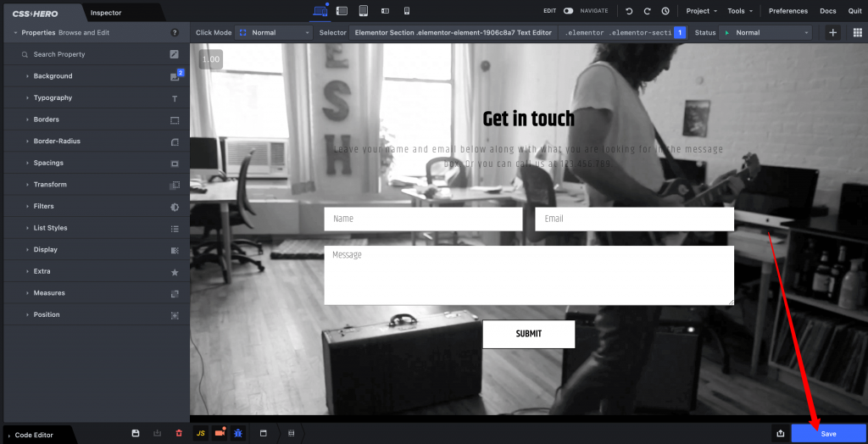The image size is (868, 444).
Task: Open the Project menu
Action: point(701,11)
